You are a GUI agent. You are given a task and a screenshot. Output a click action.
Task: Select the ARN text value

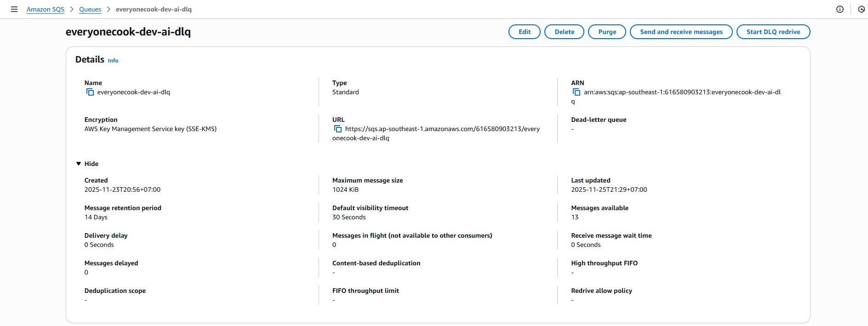click(x=676, y=97)
